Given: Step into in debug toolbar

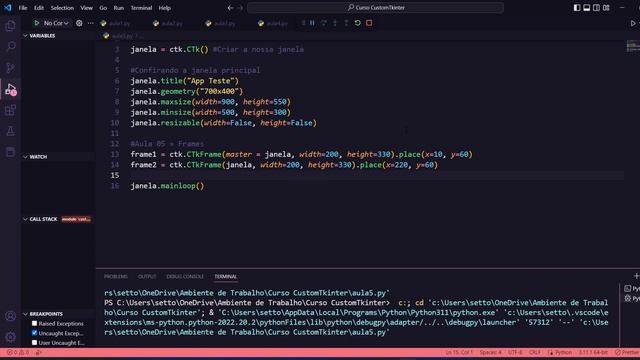Looking at the screenshot, I should pos(335,23).
